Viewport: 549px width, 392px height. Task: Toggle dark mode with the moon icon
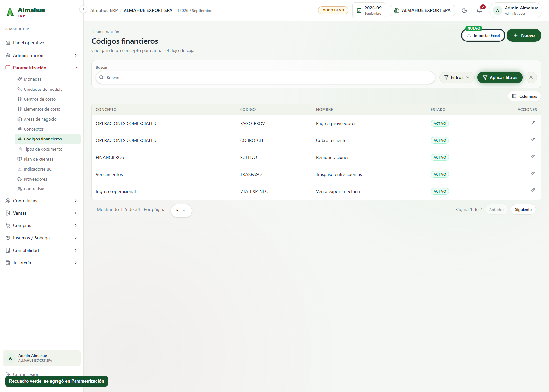click(464, 10)
